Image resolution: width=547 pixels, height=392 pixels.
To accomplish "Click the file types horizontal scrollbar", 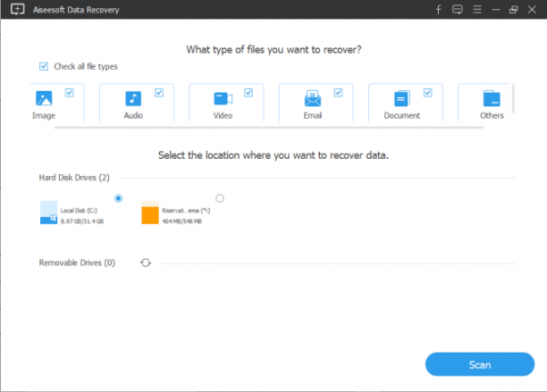I will coord(269,128).
